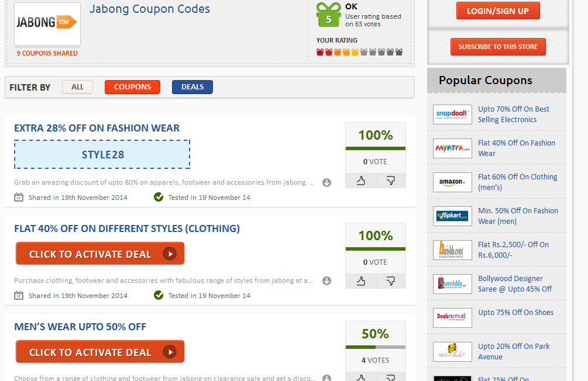Filter by DEALS
Viewport: 588px width, 381px height.
click(192, 87)
